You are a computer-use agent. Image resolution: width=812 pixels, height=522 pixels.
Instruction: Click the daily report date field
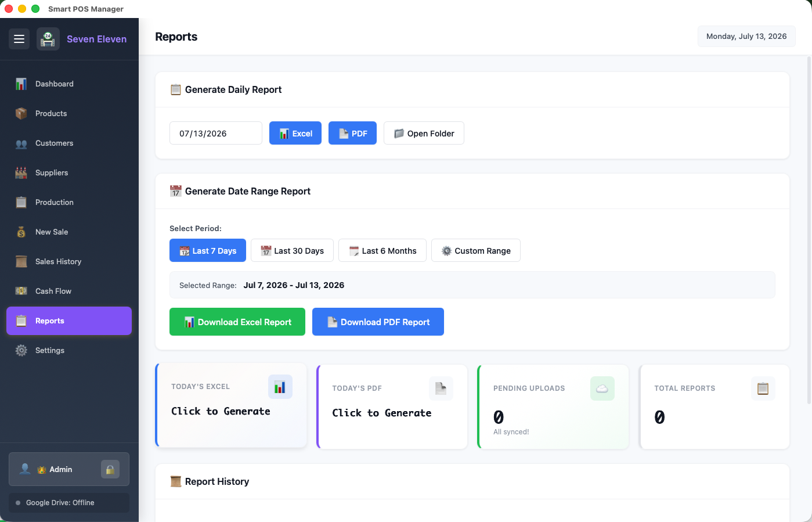tap(216, 133)
